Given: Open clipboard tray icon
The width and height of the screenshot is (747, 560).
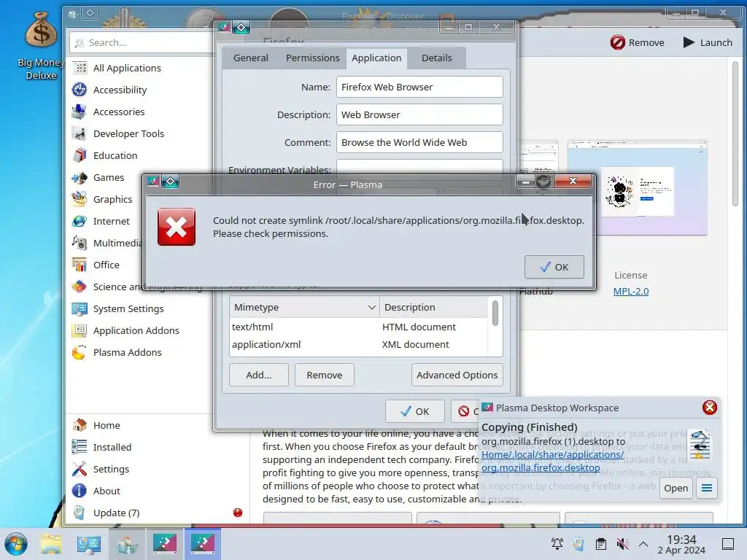Looking at the screenshot, I should pyautogui.click(x=601, y=544).
